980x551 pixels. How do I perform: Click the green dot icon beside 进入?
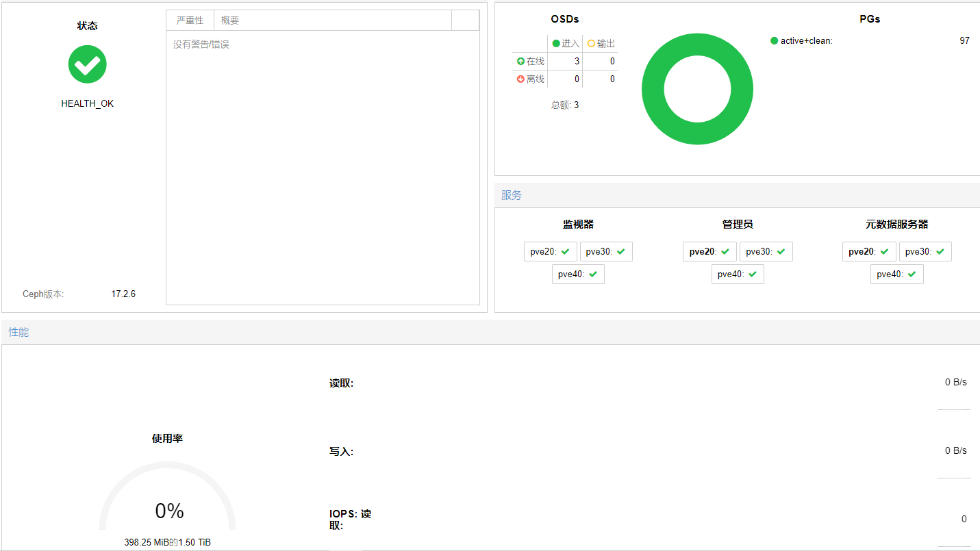click(x=556, y=44)
